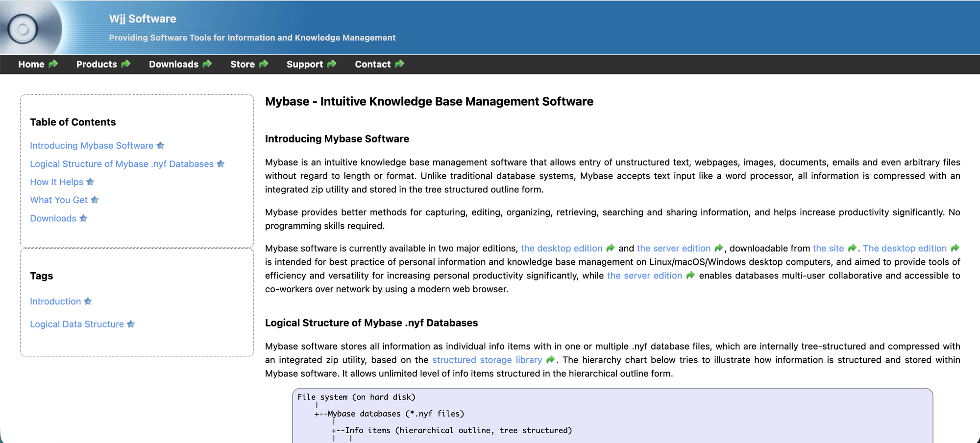The height and width of the screenshot is (443, 980).
Task: Click green arrow after first desktop edition link
Action: 611,248
